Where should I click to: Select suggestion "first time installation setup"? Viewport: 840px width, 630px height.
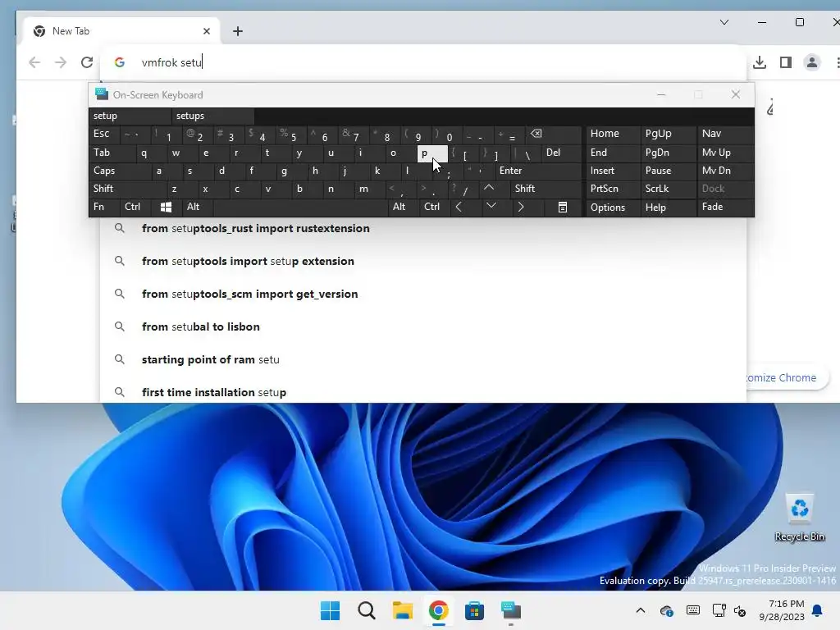pyautogui.click(x=422, y=392)
